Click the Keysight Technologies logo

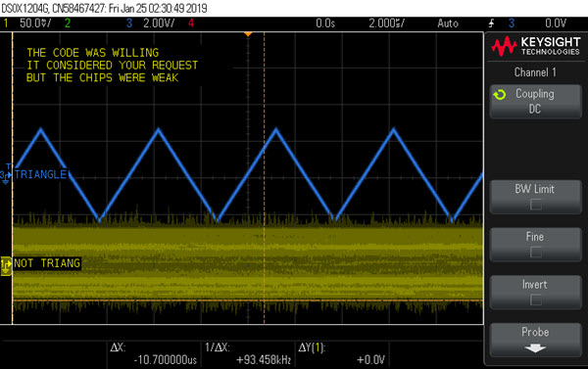tap(536, 46)
